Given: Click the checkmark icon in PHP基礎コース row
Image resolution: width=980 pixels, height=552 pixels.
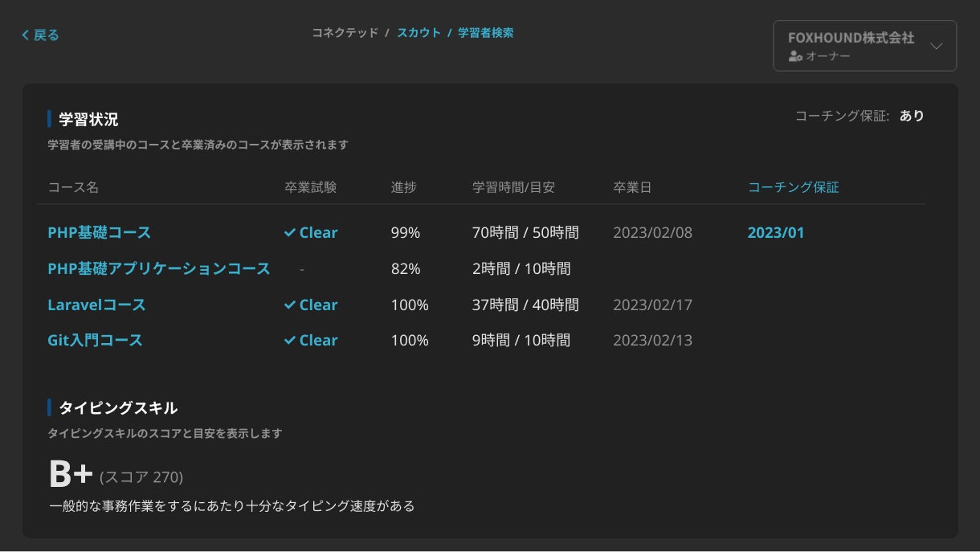Looking at the screenshot, I should [290, 232].
